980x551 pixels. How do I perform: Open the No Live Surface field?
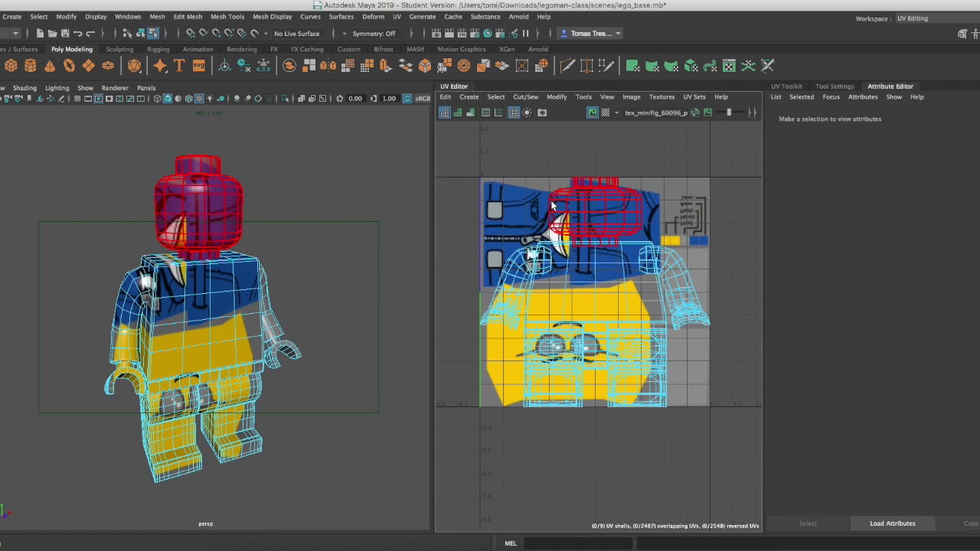click(x=296, y=34)
